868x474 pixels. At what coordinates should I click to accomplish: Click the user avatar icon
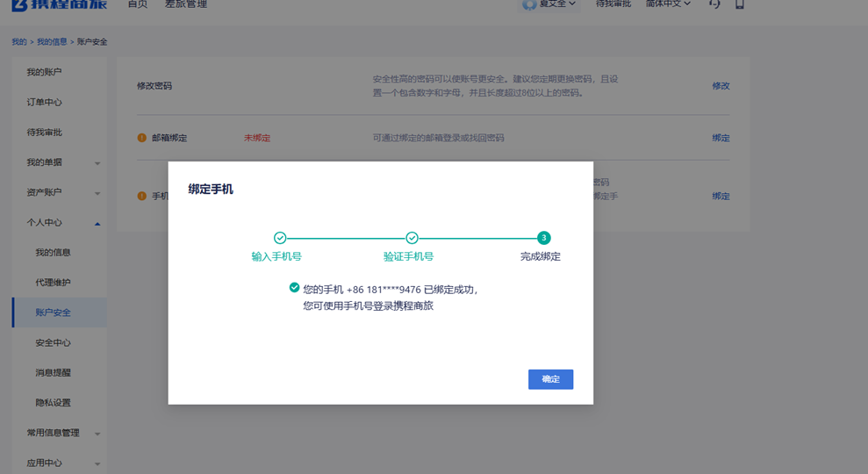529,4
